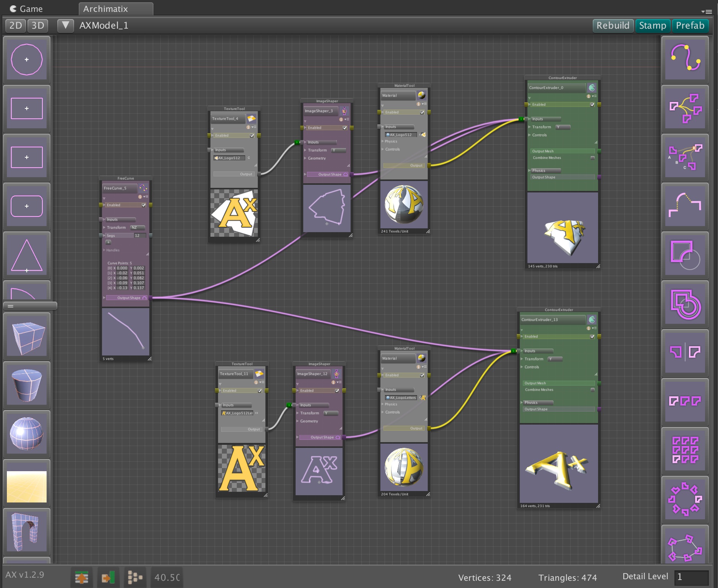The height and width of the screenshot is (588, 718).
Task: Add the Triangle shape from the left library
Action: click(x=27, y=255)
